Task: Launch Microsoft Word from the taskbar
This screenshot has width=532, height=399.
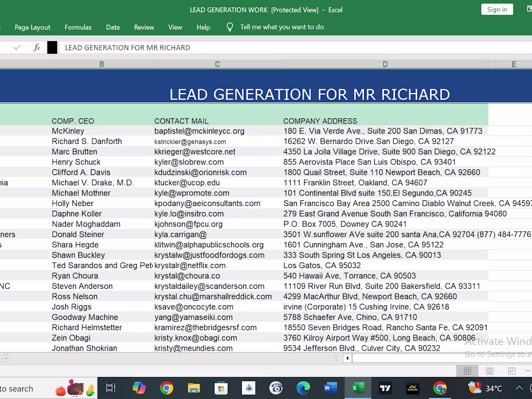Action: (331, 388)
